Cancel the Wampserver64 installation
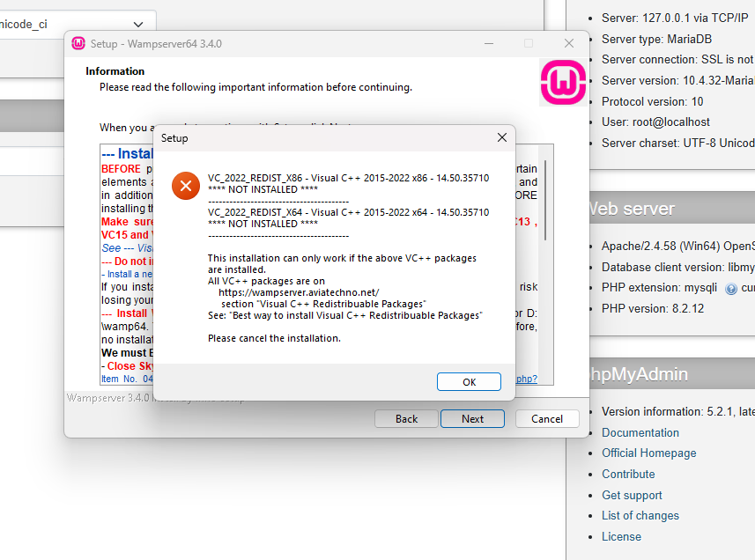The width and height of the screenshot is (755, 560). coord(547,418)
